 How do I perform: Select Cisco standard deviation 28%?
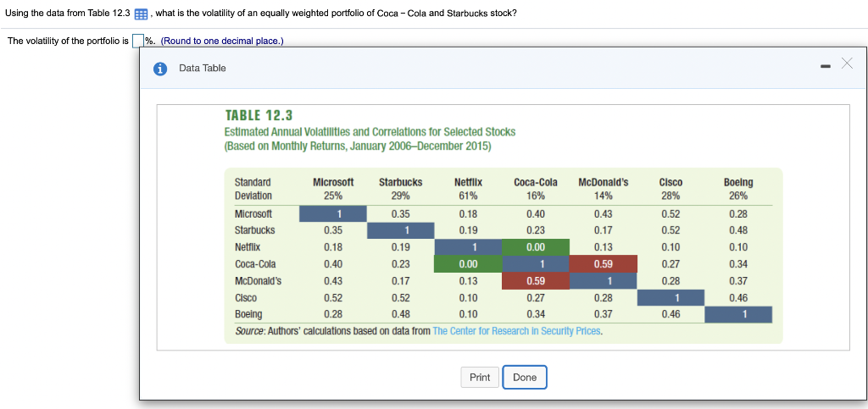[x=671, y=196]
